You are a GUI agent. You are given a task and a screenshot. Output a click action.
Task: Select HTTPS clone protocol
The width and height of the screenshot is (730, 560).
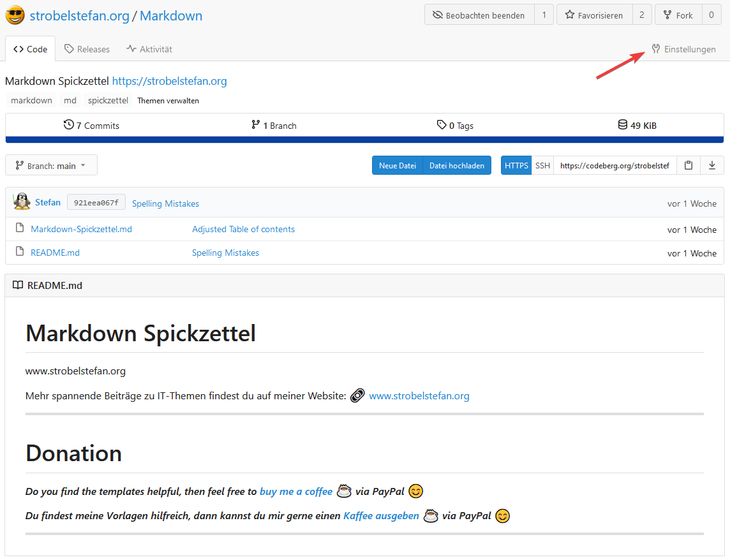pos(516,165)
